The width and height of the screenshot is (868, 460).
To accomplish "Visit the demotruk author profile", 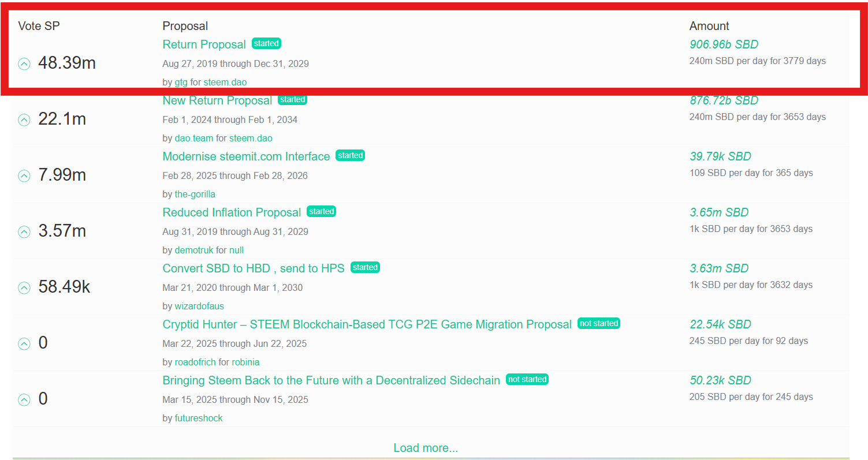I will (x=194, y=250).
